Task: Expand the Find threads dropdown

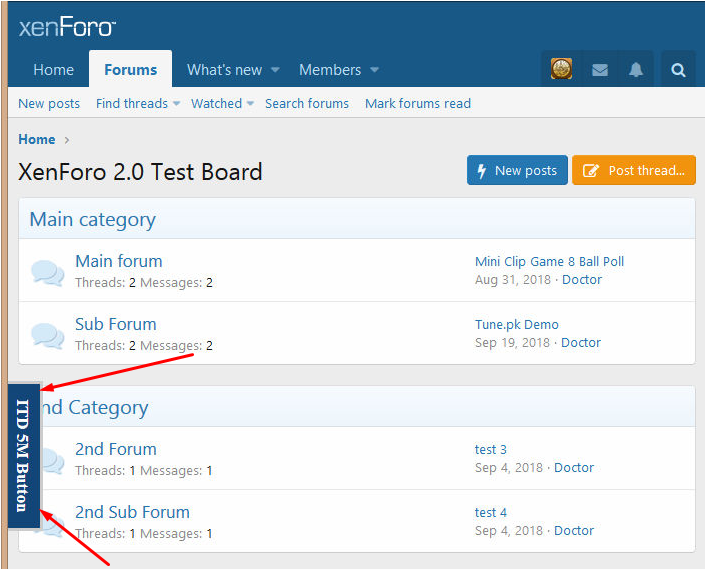Action: coord(176,104)
